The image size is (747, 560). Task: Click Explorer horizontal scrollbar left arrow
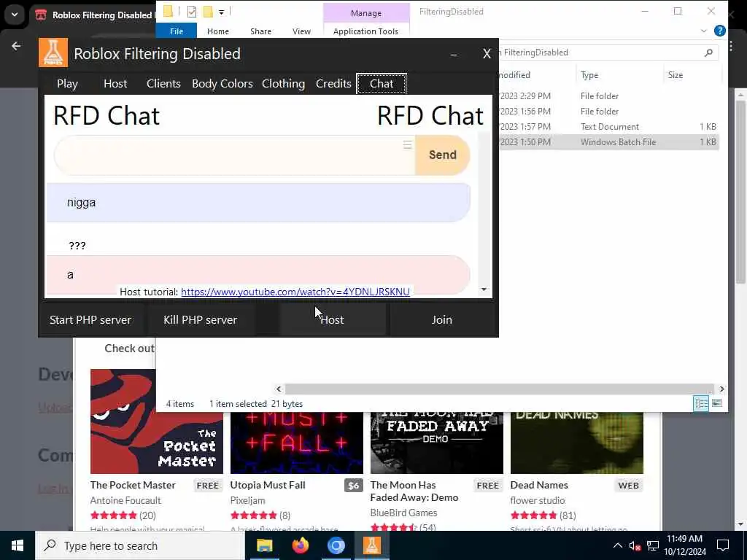(x=279, y=389)
